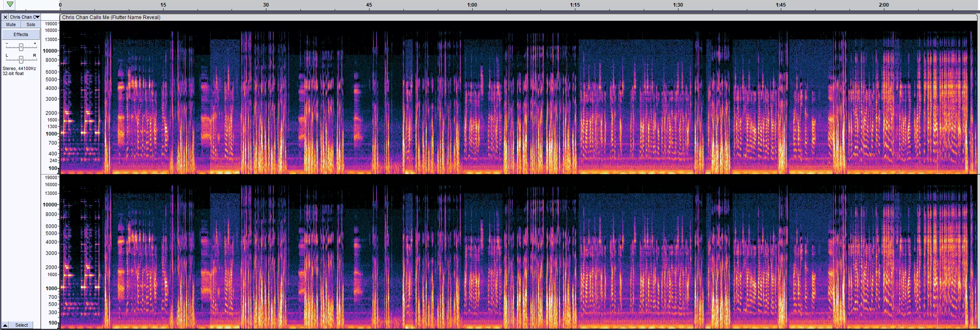
Task: Click the 1:00 mark on the timeline
Action: 472,5
